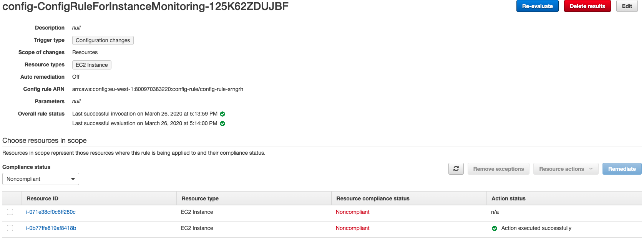The image size is (644, 238).
Task: Click the Delete results button
Action: pos(587,6)
